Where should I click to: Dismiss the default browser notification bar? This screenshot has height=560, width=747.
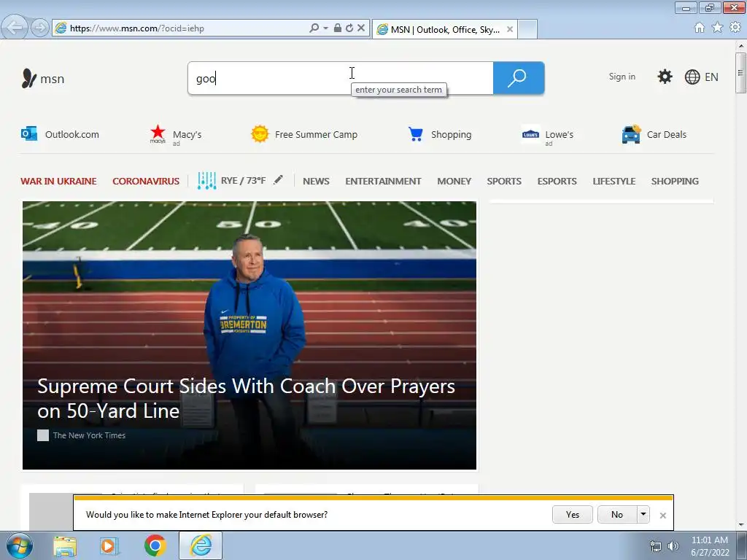(662, 516)
